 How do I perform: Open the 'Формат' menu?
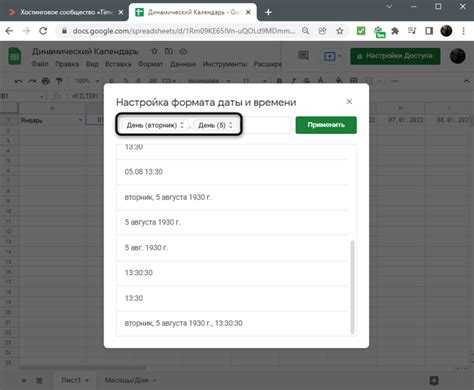(x=150, y=64)
